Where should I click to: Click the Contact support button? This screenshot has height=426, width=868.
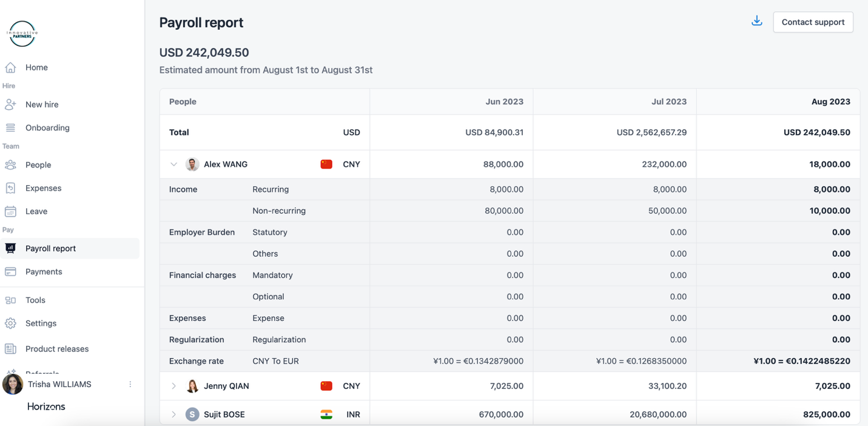click(x=813, y=22)
